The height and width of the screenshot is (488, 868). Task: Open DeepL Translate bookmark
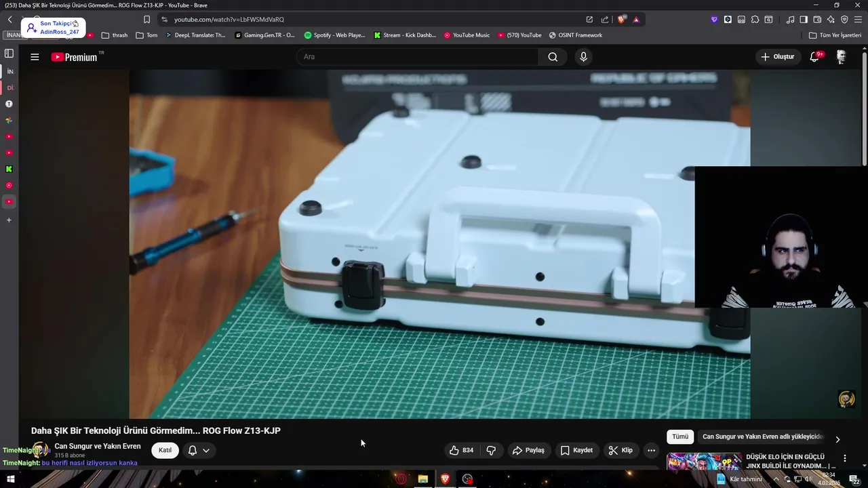tap(195, 35)
